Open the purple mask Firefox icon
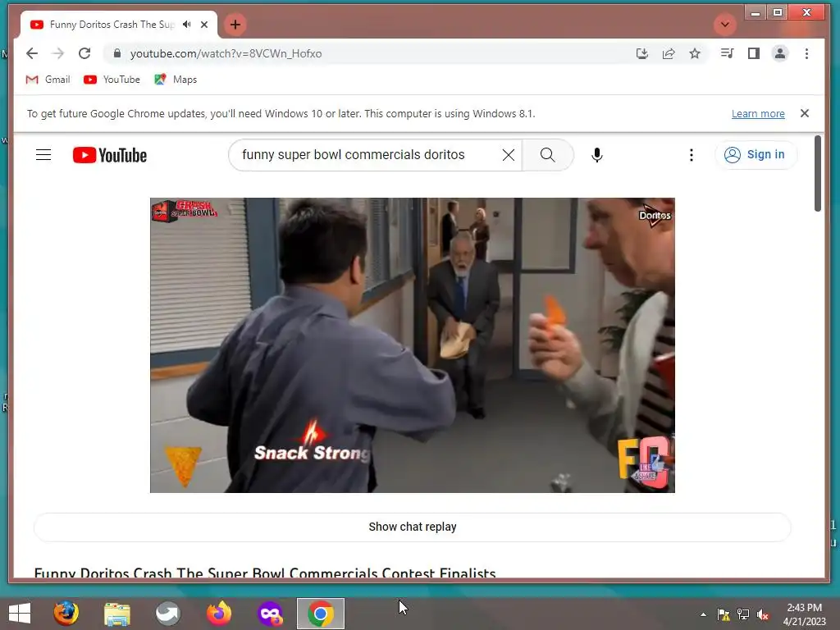This screenshot has height=630, width=840. click(x=270, y=614)
